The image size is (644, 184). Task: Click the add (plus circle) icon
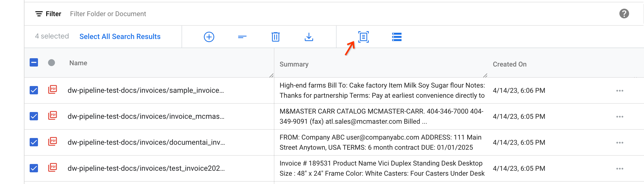(209, 37)
